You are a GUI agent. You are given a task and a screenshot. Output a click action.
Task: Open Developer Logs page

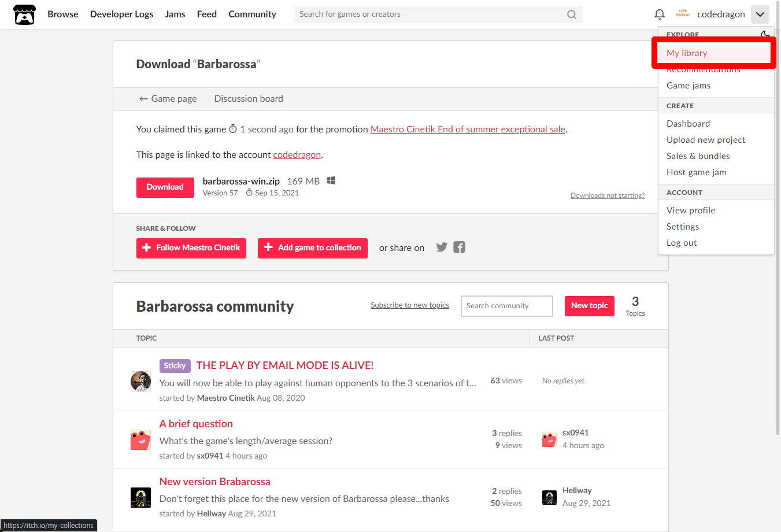tap(122, 14)
